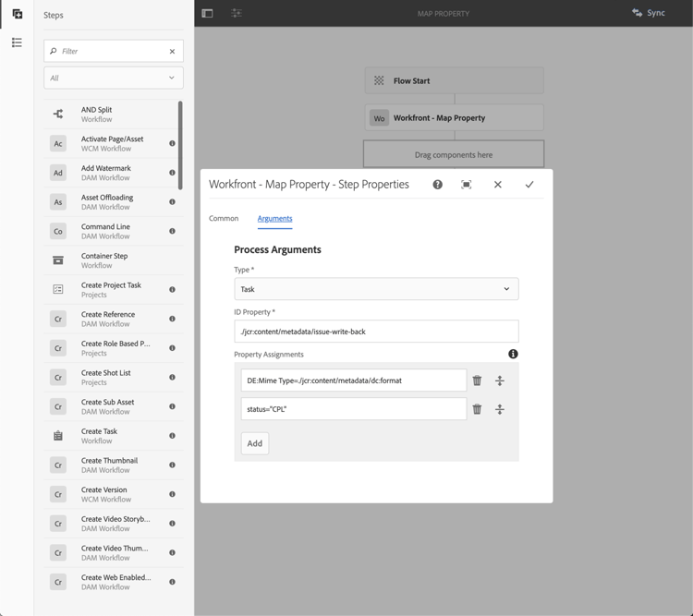Screen dimensions: 693x616
Task: Click reorder handle for DE:Mime Type row
Action: click(499, 380)
